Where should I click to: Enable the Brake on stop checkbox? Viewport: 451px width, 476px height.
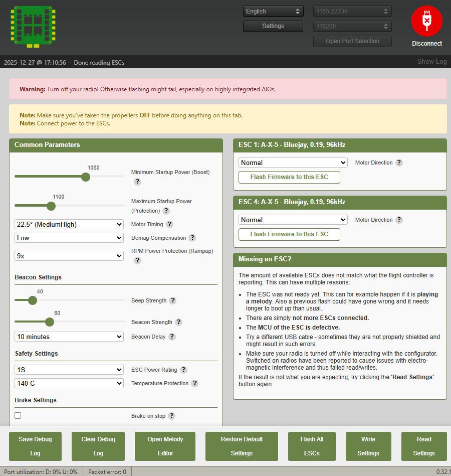click(x=18, y=416)
